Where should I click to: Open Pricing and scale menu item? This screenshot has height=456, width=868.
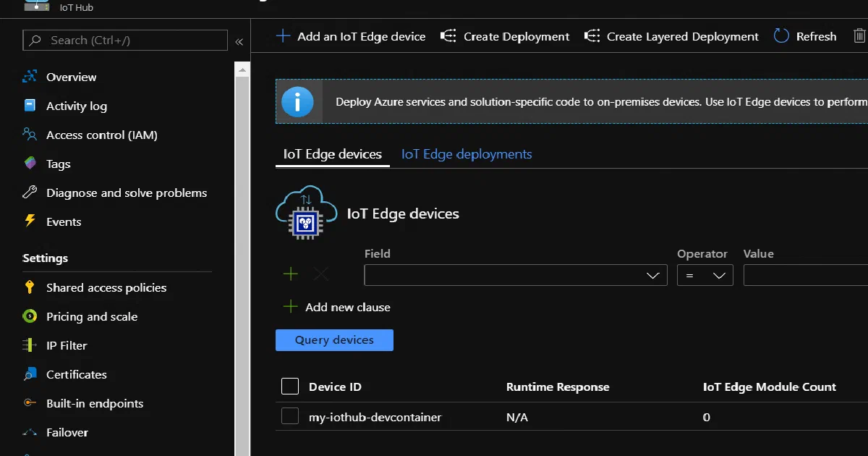click(x=92, y=316)
